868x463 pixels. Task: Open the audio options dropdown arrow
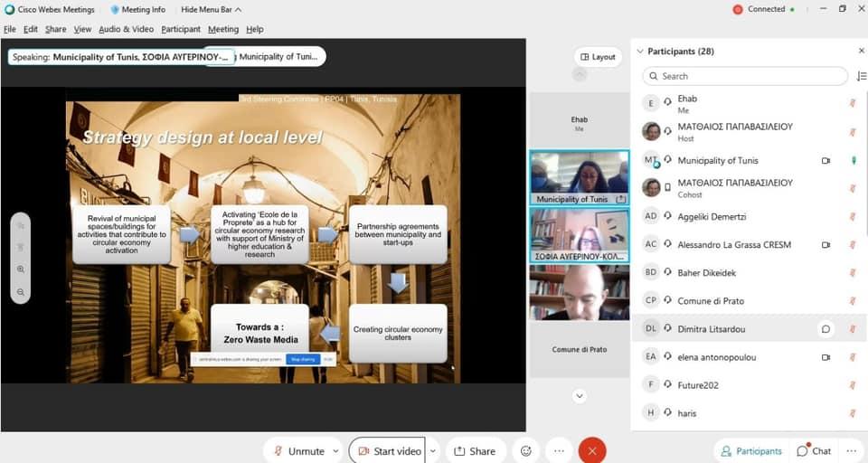click(x=336, y=451)
